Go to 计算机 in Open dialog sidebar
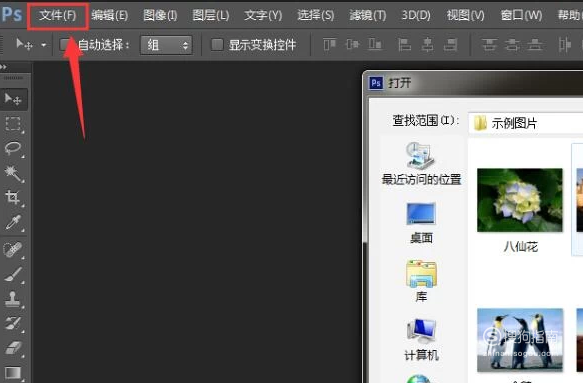 (x=421, y=339)
